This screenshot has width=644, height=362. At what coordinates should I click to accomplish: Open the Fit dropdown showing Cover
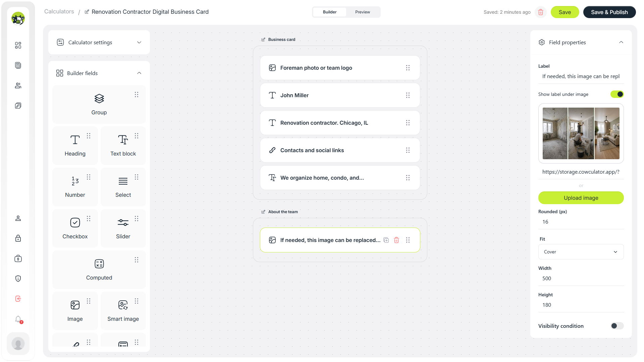click(581, 252)
